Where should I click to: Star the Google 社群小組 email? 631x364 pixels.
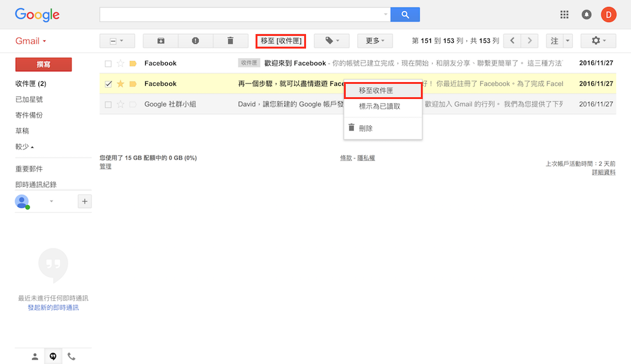click(121, 104)
